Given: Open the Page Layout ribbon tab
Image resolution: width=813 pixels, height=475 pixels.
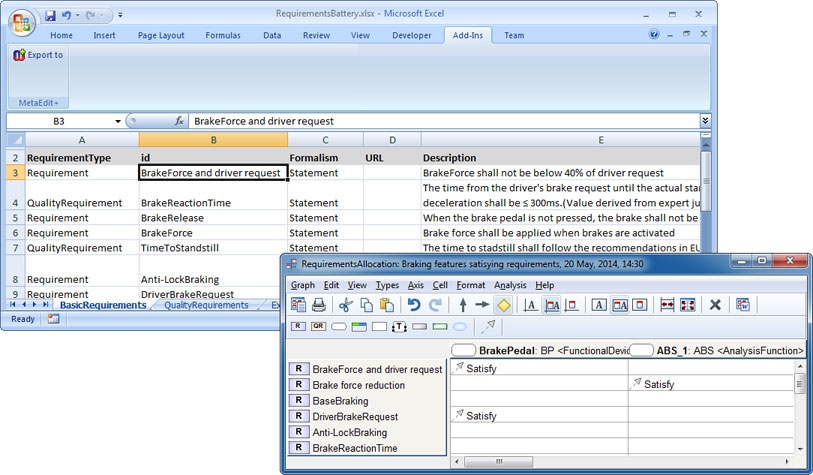Looking at the screenshot, I should click(161, 35).
